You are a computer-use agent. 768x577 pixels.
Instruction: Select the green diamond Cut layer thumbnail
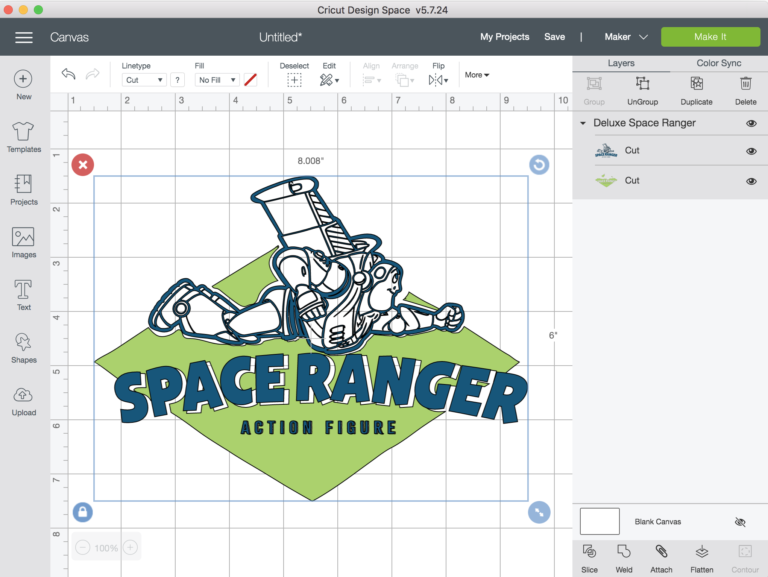[x=606, y=181]
